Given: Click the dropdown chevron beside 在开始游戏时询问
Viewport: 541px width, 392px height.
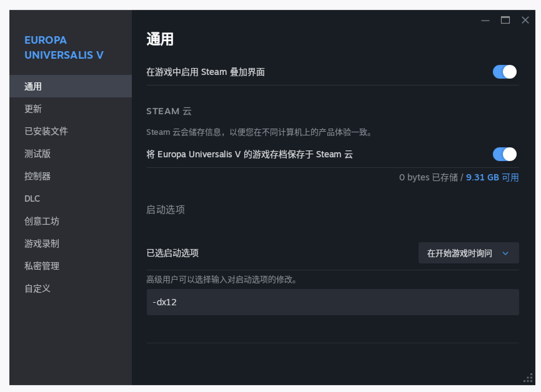Looking at the screenshot, I should pos(505,253).
